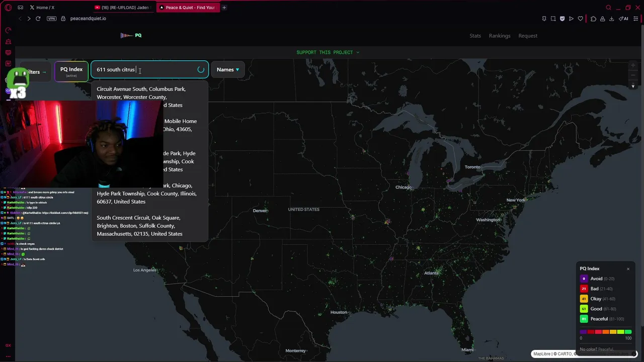Open the GX sidebar bottom logo

tap(8, 345)
